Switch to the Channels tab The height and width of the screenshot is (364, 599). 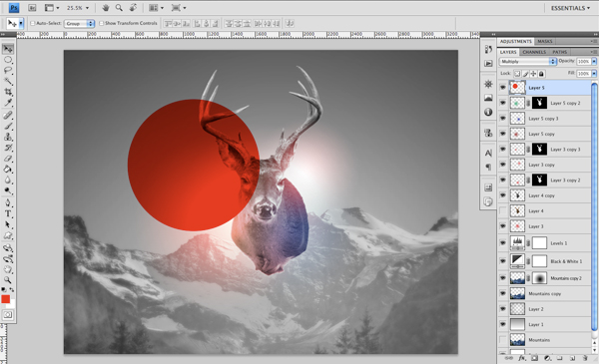(534, 52)
